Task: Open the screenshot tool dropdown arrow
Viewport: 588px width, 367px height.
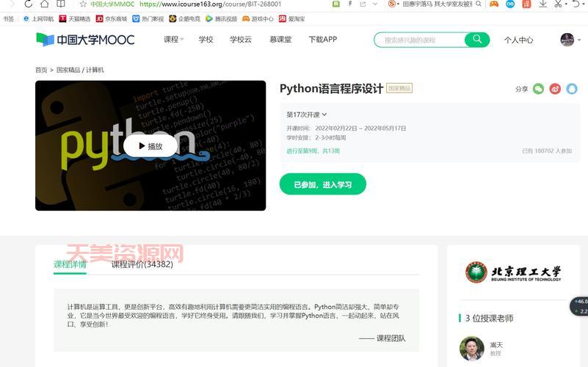Action: [x=566, y=4]
